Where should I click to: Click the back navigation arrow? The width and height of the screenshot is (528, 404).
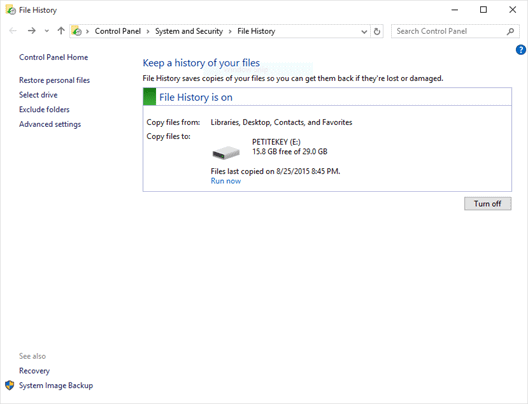pos(13,31)
